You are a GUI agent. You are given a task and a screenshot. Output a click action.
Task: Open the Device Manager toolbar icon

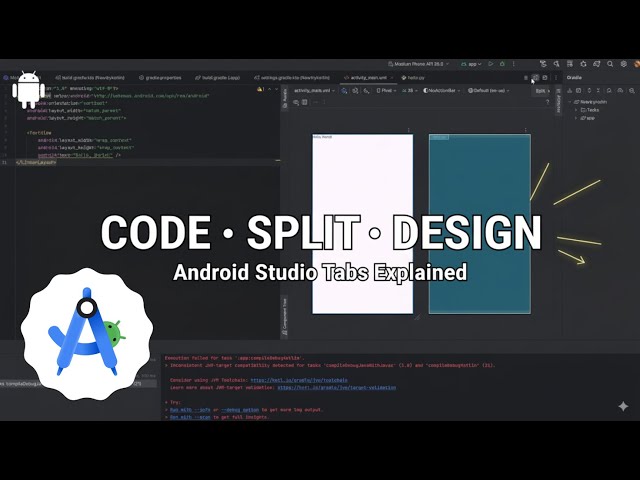(570, 64)
